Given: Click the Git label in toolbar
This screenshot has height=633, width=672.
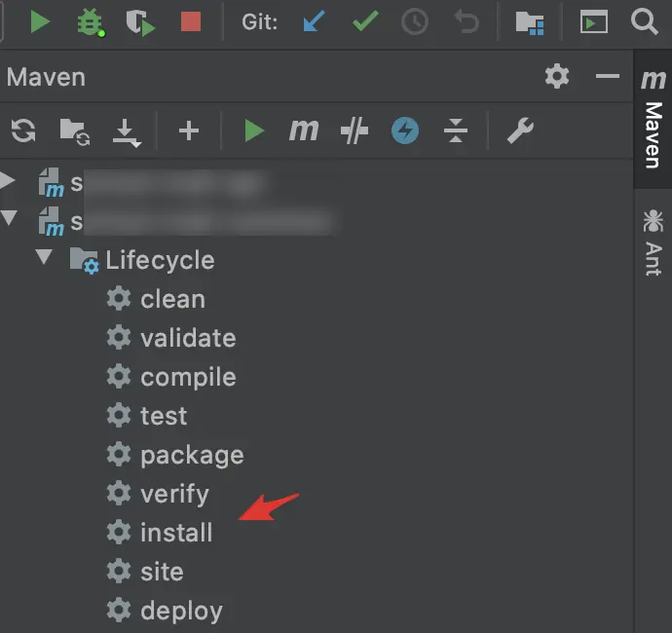Looking at the screenshot, I should click(259, 21).
